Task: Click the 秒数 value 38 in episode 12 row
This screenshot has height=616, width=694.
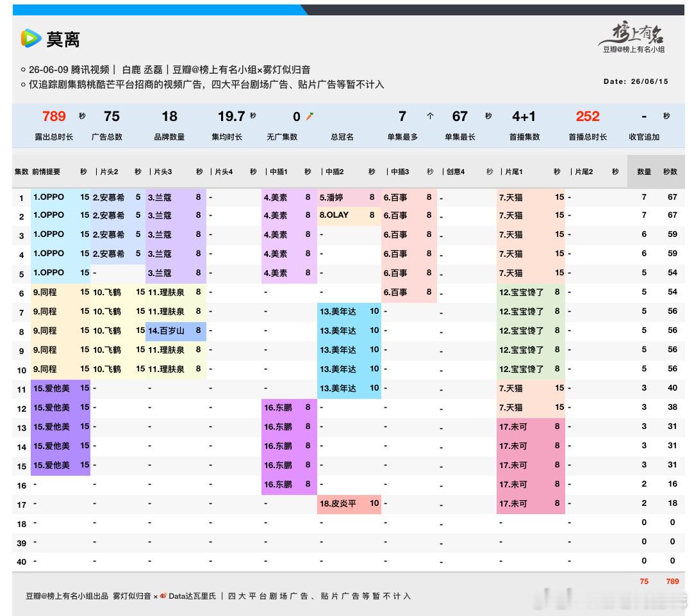Action: coord(672,407)
